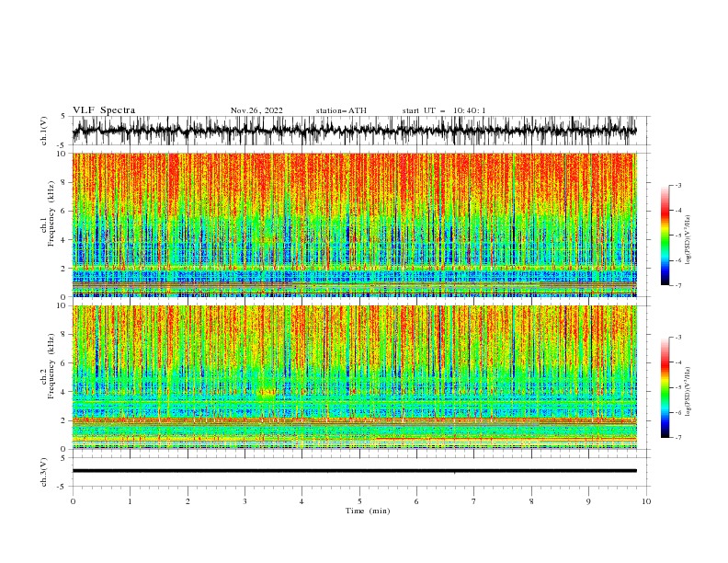Click time axis tick label "0"

pos(73,501)
